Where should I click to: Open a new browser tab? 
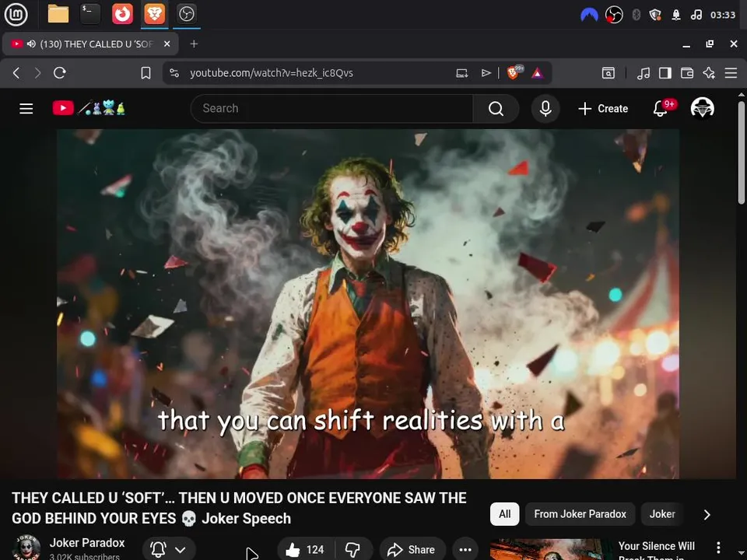(x=194, y=44)
